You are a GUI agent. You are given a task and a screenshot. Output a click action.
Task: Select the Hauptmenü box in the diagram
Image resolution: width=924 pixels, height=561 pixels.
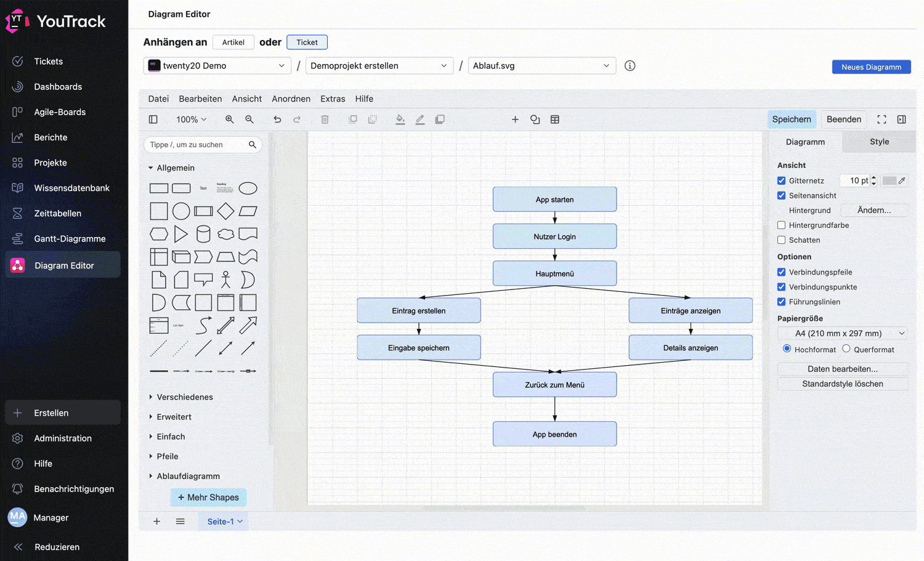tap(554, 273)
